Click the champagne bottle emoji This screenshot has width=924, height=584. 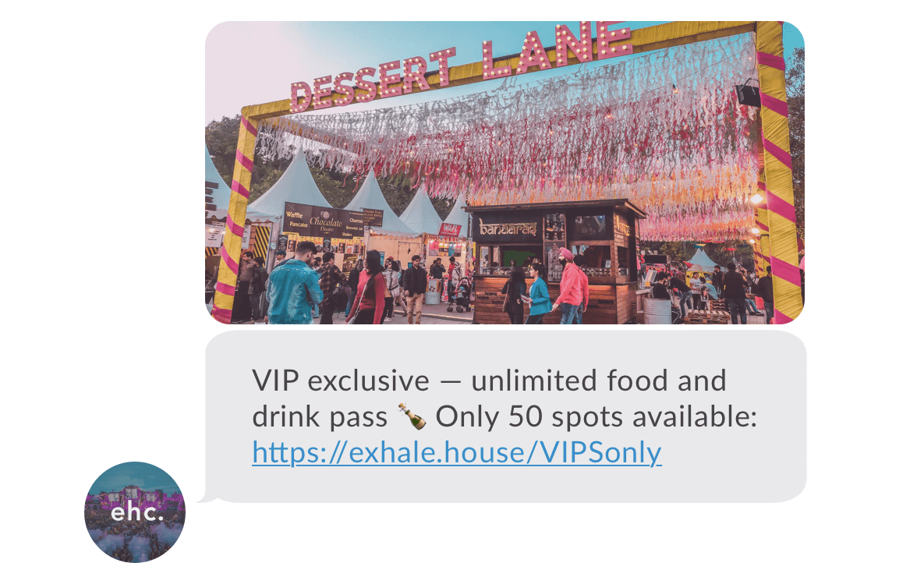[x=412, y=416]
